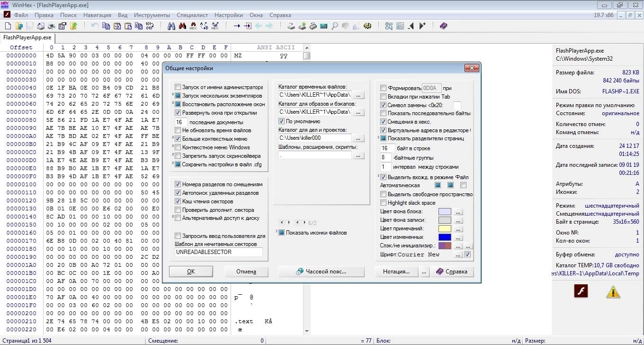Browse for cases and projects folder '...' button
The width and height of the screenshot is (644, 345).
[359, 138]
